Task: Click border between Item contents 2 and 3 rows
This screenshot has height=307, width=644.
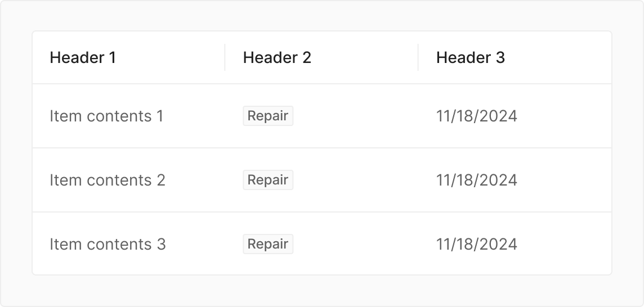Action: [x=322, y=213]
